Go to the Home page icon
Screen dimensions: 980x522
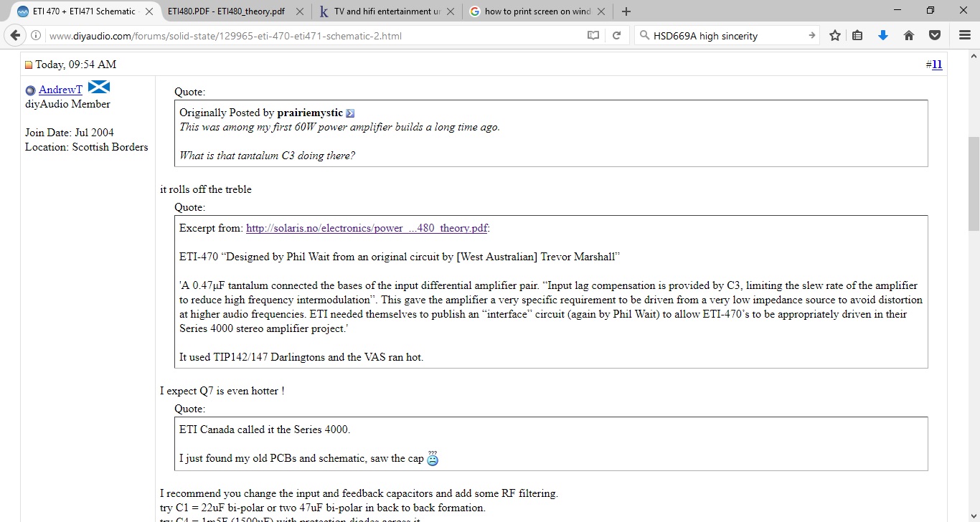click(908, 36)
